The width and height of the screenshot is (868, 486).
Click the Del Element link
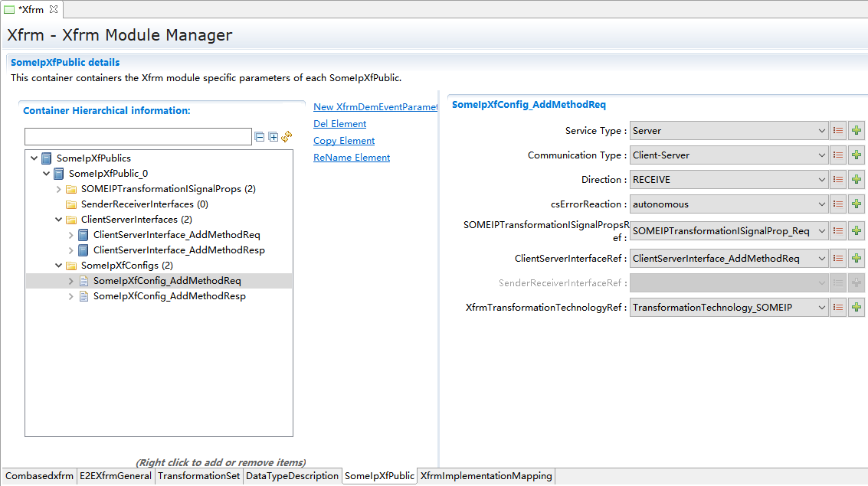[339, 124]
